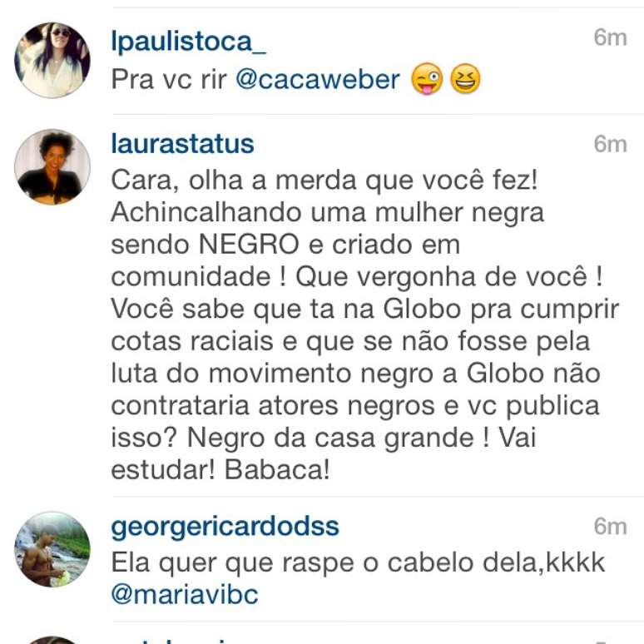Open the georgericardodss username link

(225, 528)
